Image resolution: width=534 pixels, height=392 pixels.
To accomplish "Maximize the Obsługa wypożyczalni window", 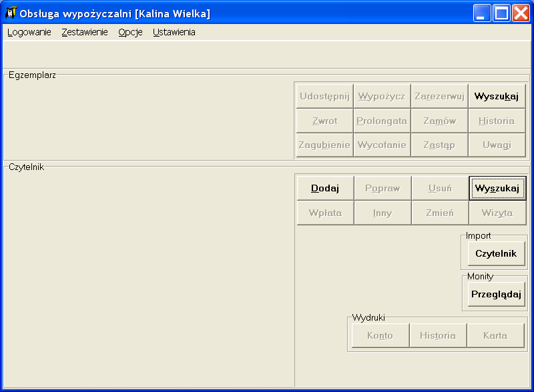I will (501, 13).
